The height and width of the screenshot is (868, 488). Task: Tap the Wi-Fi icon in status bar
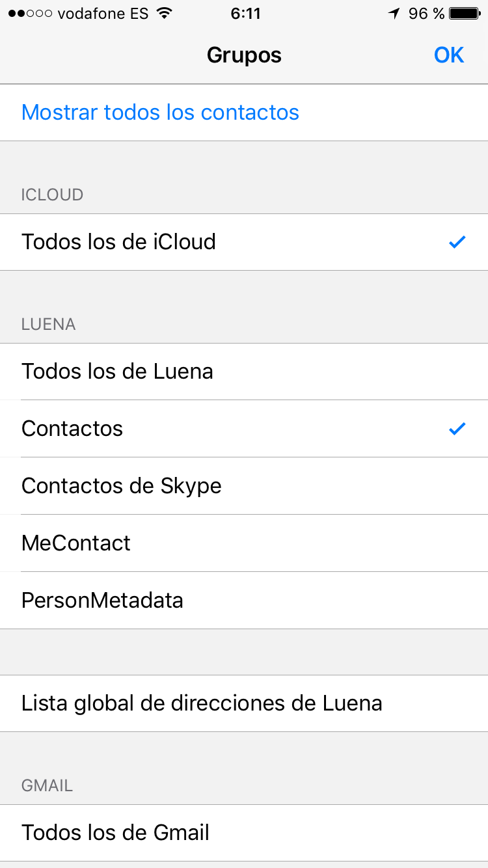(165, 14)
